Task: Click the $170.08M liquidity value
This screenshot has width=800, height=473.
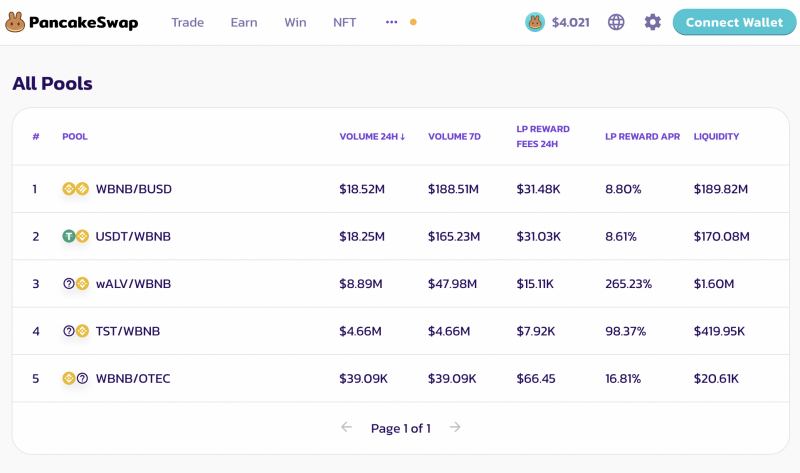Action: (x=721, y=237)
